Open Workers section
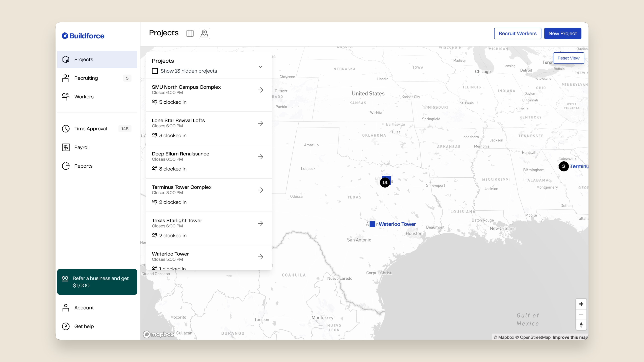Screen dimensions: 644x362 [97, 97]
